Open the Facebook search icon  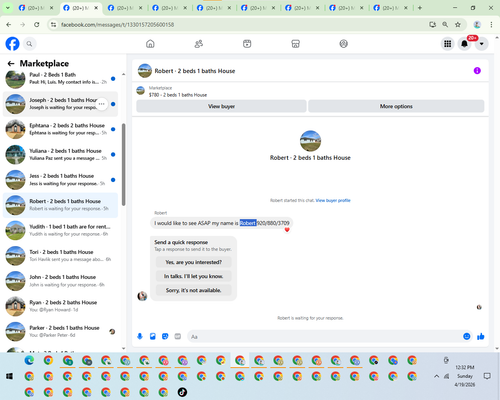[29, 44]
